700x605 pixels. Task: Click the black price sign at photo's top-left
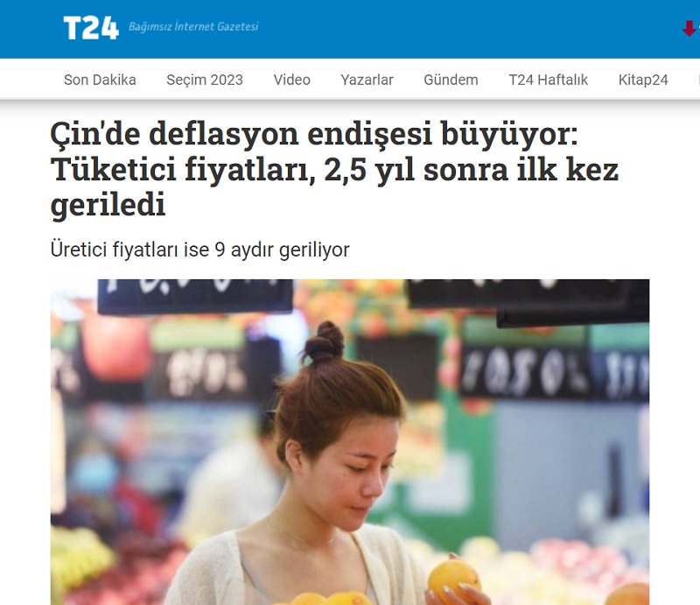[195, 296]
